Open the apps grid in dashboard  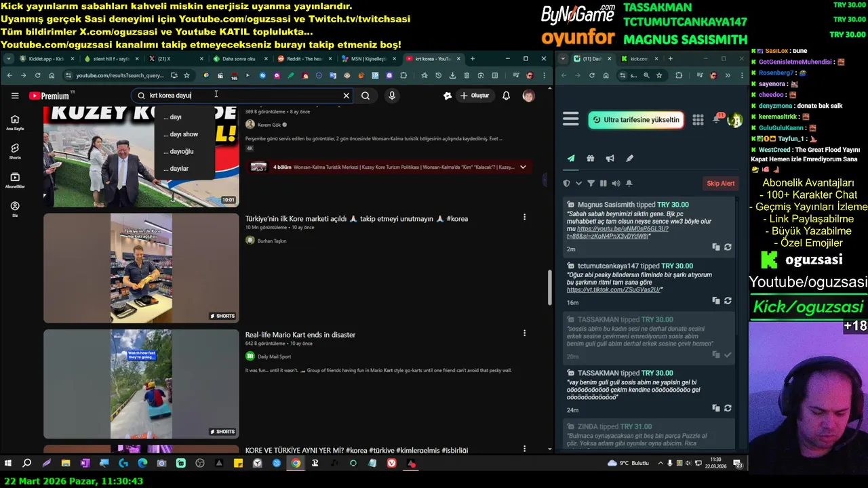(x=698, y=120)
